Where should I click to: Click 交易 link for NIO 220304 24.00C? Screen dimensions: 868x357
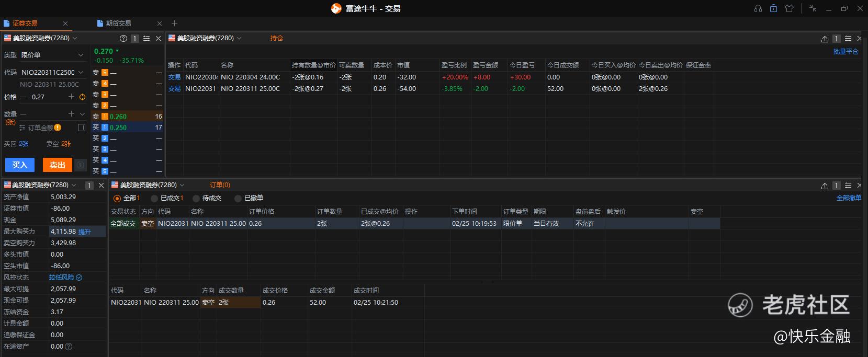pos(174,77)
